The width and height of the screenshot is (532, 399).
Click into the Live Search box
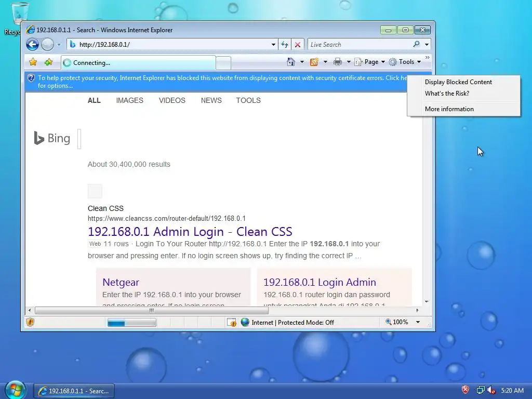pos(360,45)
